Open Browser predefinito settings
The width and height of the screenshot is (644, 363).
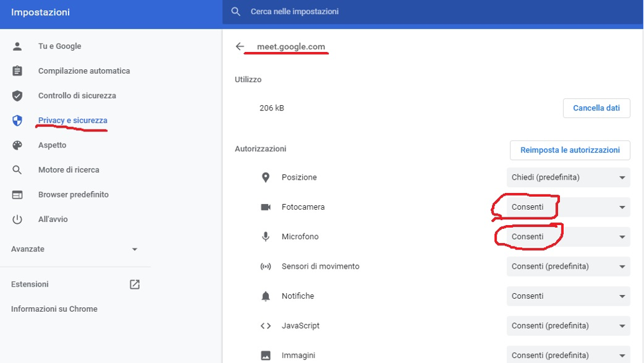[74, 194]
